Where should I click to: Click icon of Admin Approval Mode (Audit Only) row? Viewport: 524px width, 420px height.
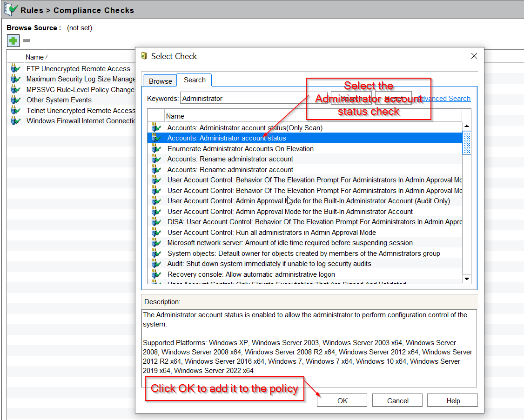pyautogui.click(x=156, y=201)
